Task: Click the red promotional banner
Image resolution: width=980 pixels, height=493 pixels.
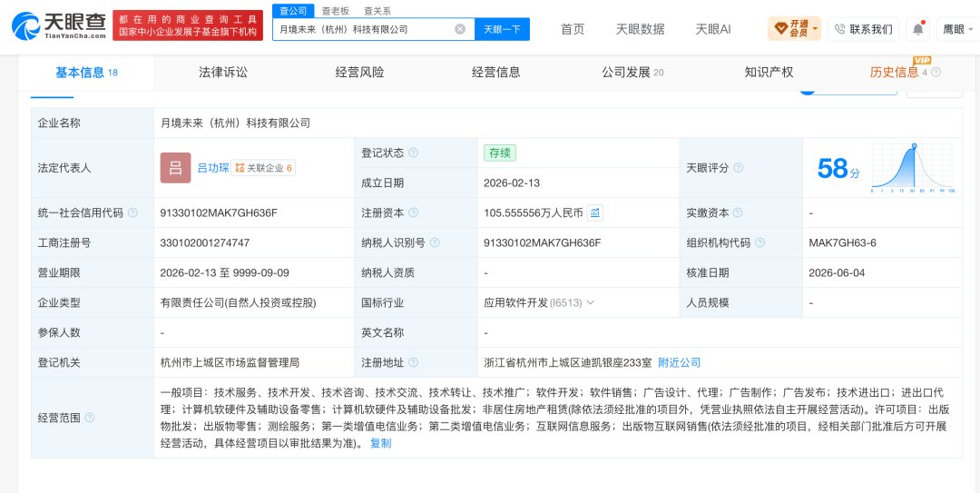Action: [x=188, y=25]
